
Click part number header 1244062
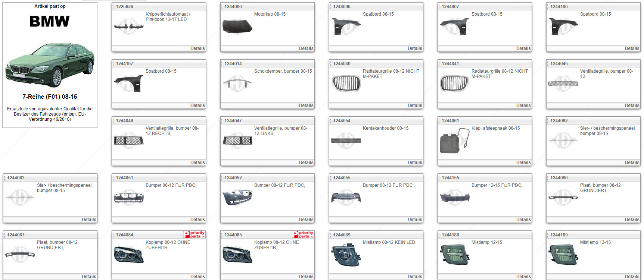(559, 121)
